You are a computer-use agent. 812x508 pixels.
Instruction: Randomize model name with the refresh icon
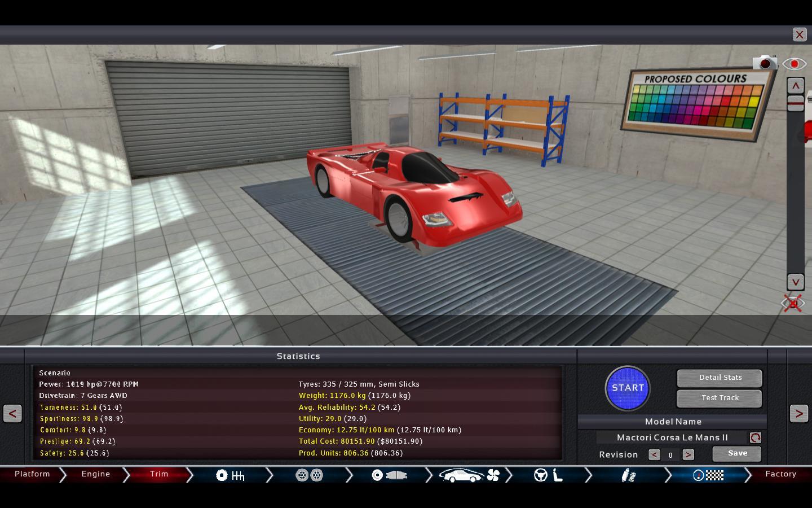tap(755, 437)
